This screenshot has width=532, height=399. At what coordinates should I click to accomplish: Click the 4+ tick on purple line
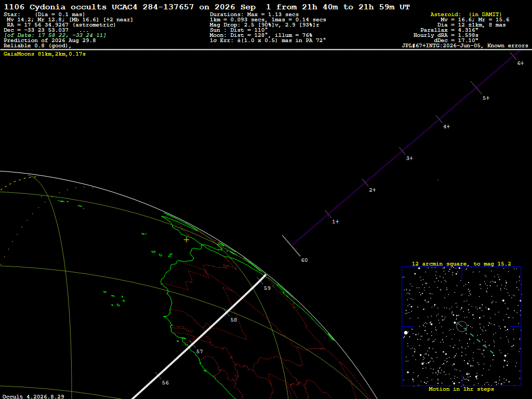point(440,119)
